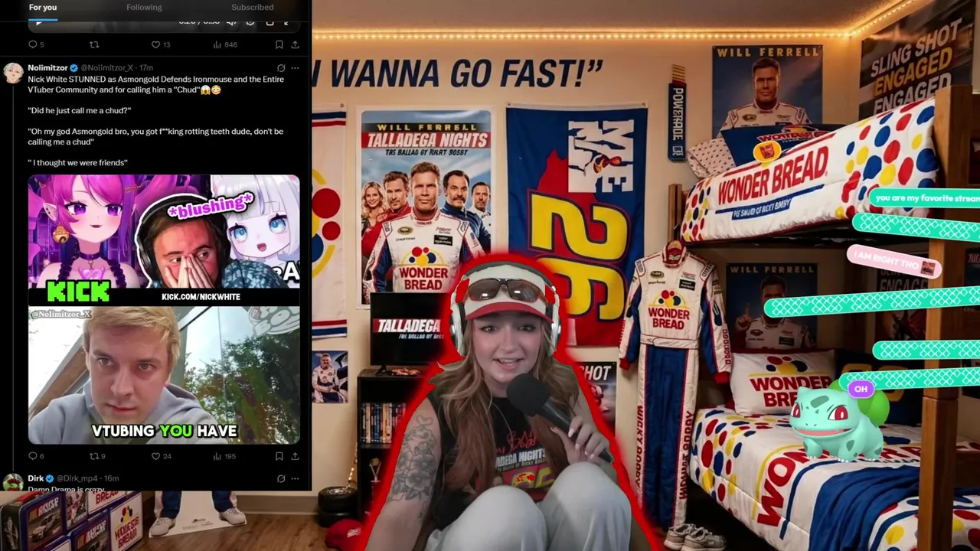Click the headline text starting "Nick White STUNNED"
The width and height of the screenshot is (980, 551).
[156, 84]
